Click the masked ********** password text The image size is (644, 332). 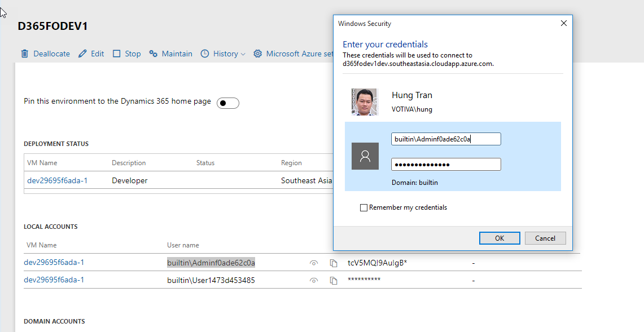coord(364,280)
